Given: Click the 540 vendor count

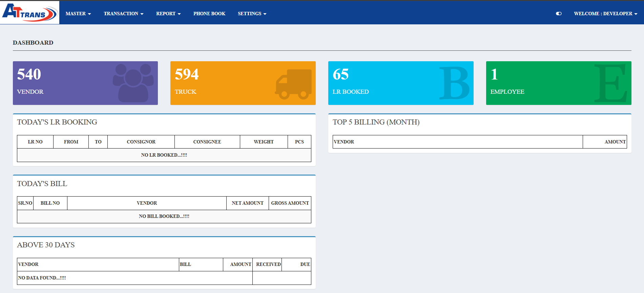Looking at the screenshot, I should click(x=29, y=74).
